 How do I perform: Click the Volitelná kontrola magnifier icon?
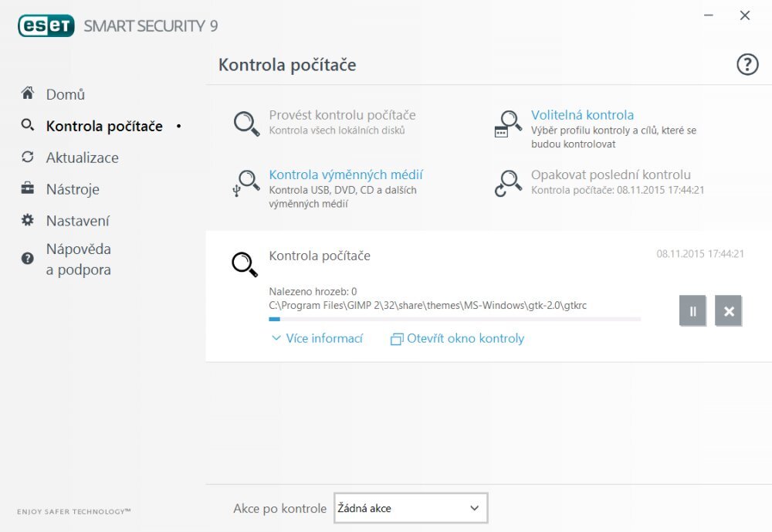pos(508,122)
